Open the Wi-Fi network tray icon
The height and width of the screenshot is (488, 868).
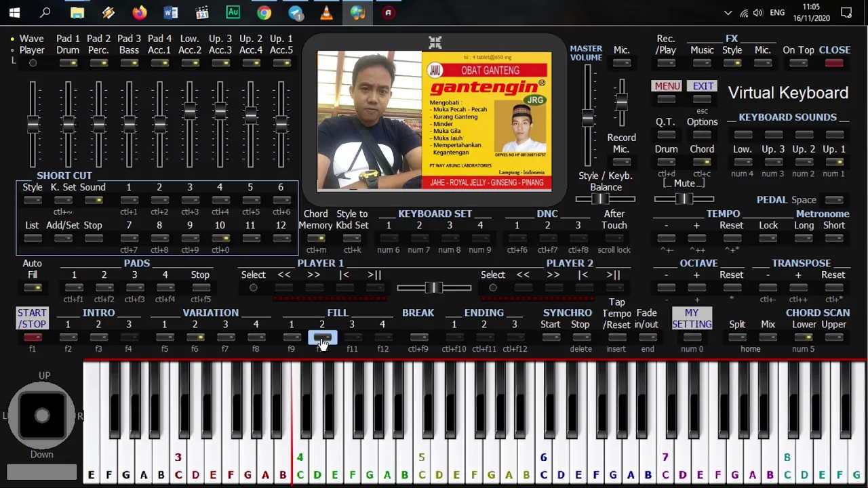(x=744, y=12)
